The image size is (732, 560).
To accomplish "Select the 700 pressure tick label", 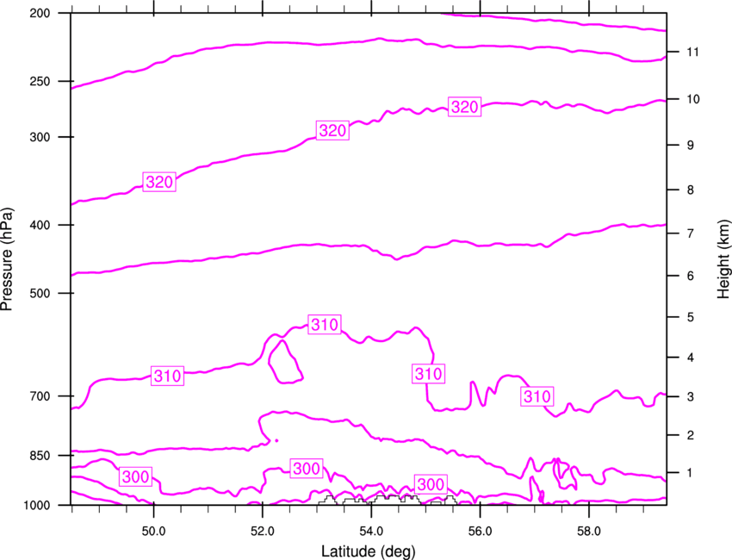I will click(x=40, y=396).
